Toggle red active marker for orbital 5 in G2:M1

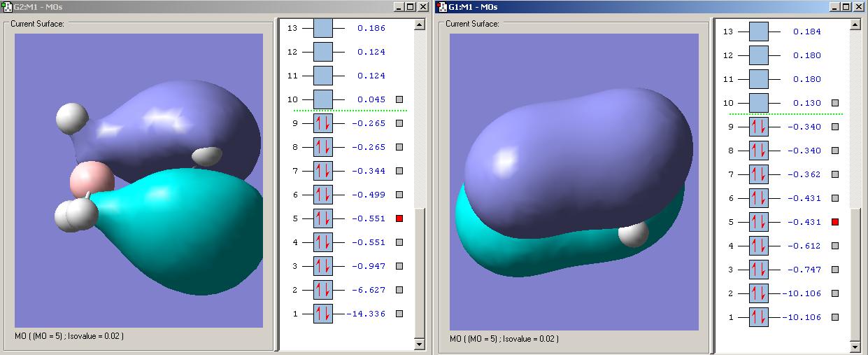click(399, 218)
